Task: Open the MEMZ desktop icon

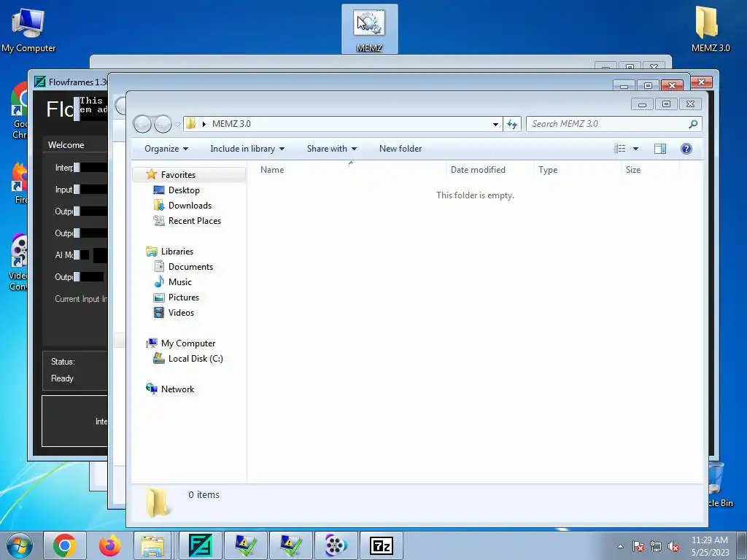Action: coord(369,28)
